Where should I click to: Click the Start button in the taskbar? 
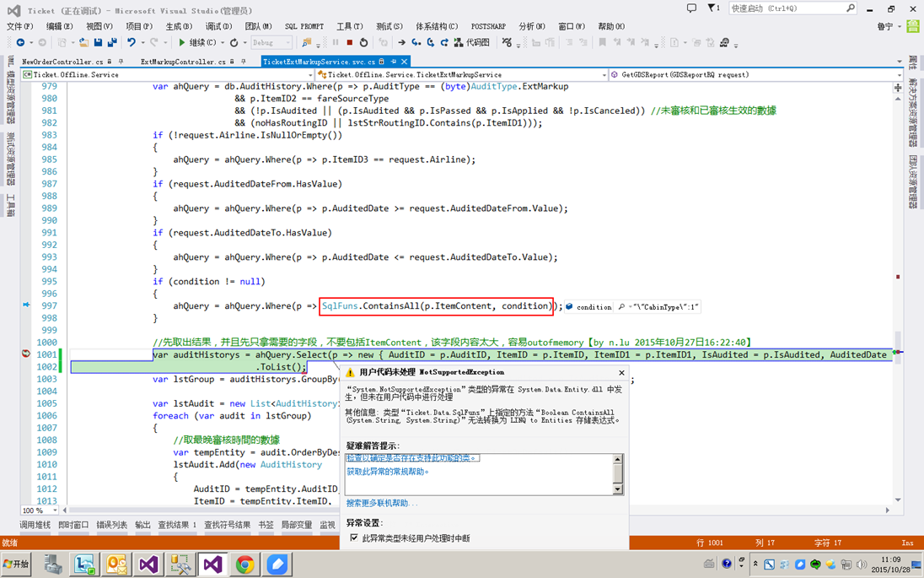[16, 564]
